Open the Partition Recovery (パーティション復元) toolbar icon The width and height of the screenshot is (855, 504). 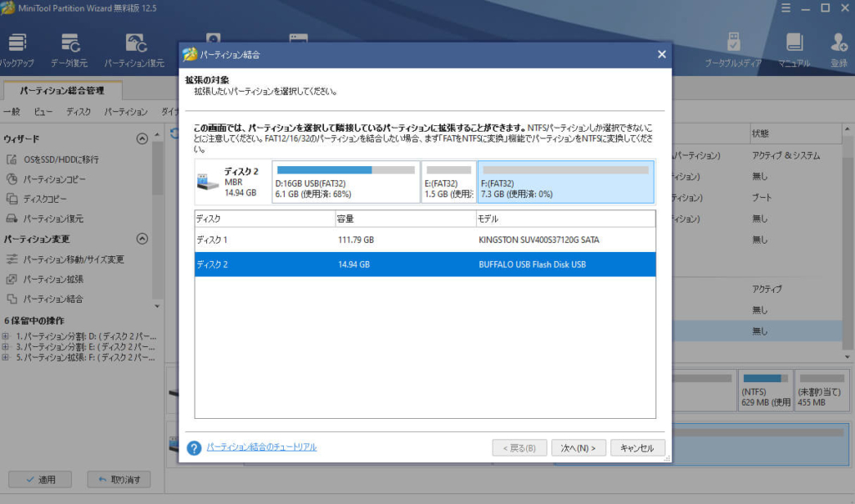135,43
